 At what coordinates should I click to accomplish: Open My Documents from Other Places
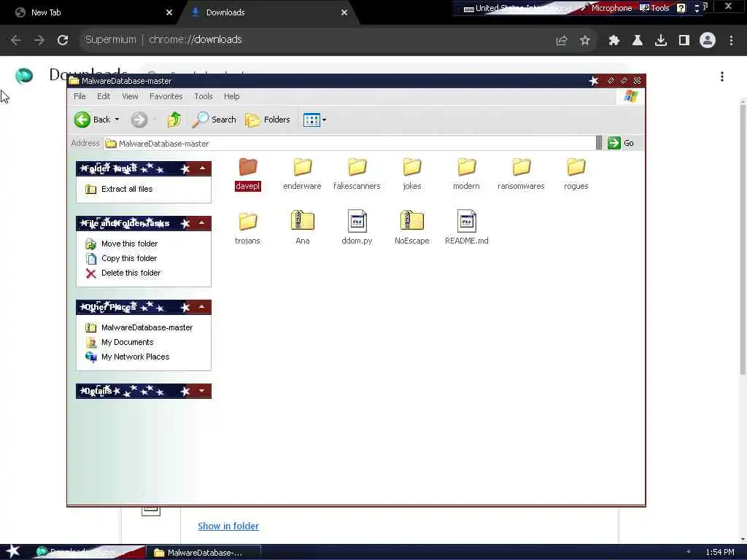point(119,343)
